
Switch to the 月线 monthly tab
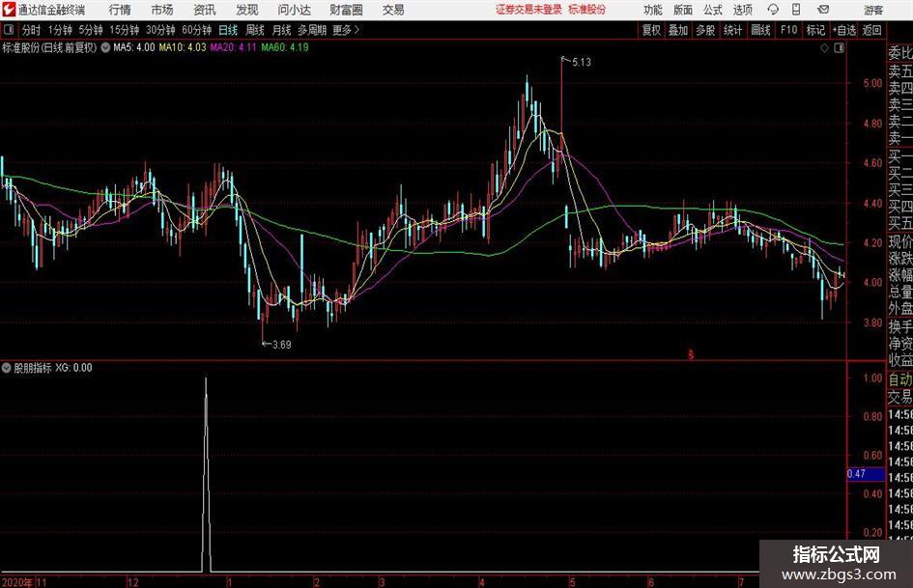tap(282, 30)
